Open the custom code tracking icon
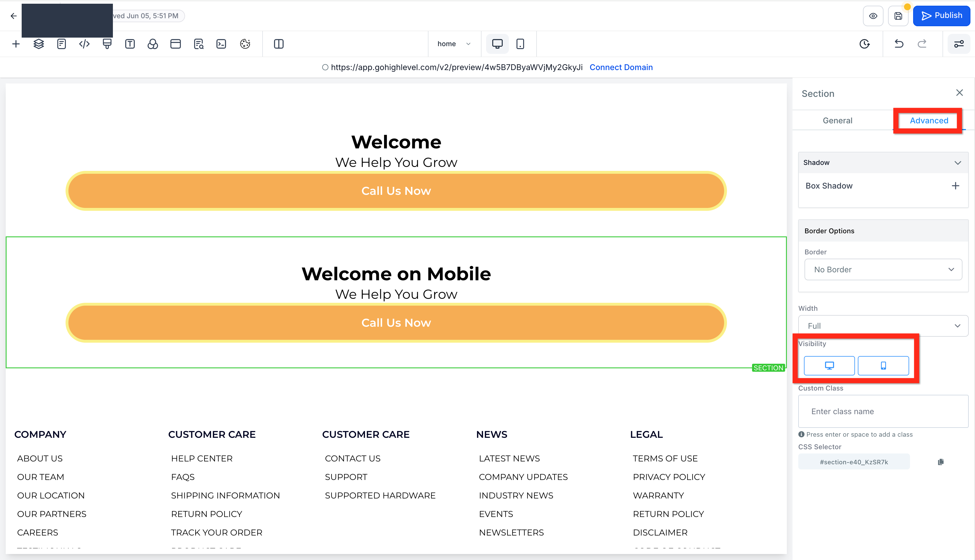The height and width of the screenshot is (560, 975). coord(84,44)
